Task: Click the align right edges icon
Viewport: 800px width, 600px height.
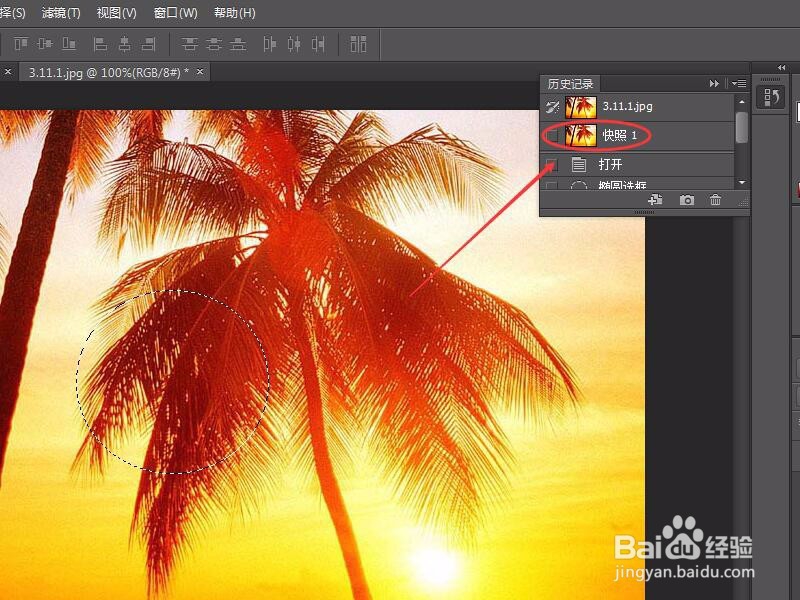Action: pyautogui.click(x=148, y=44)
